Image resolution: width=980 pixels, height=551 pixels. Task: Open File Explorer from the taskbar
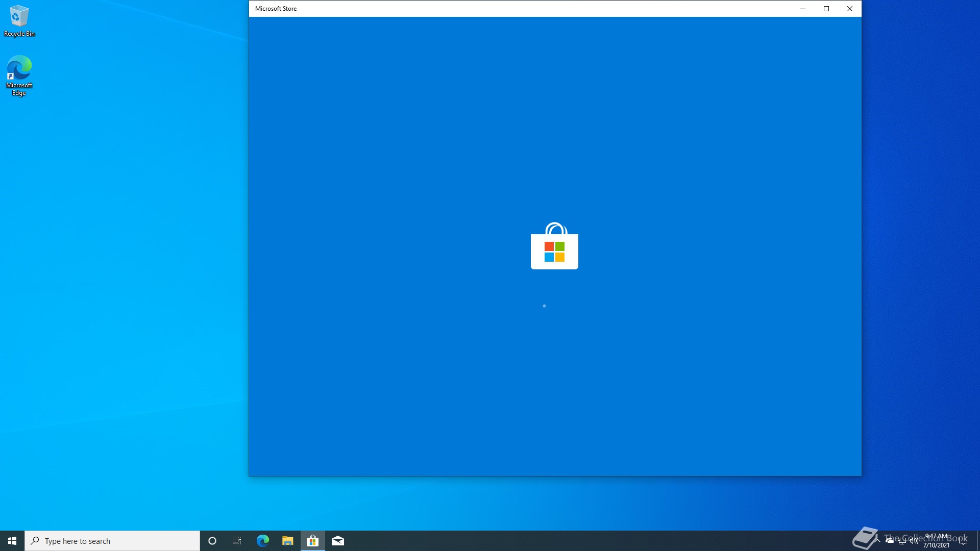coord(288,541)
